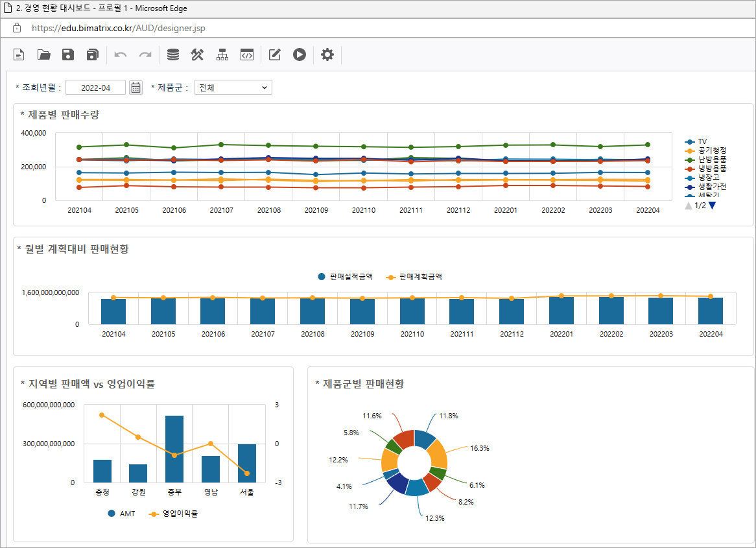Toggle the TV series in the legend
The height and width of the screenshot is (548, 756).
click(x=702, y=141)
